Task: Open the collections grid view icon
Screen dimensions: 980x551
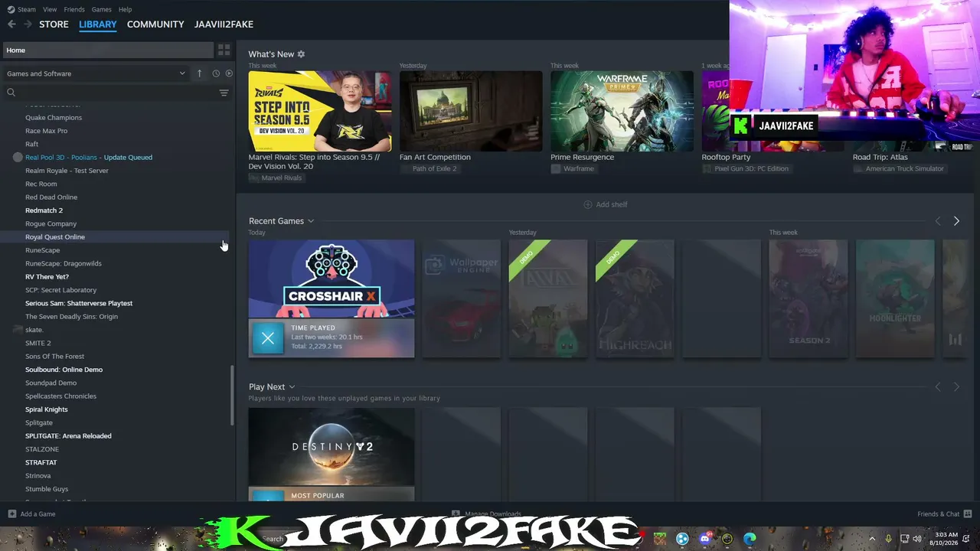Action: pos(224,50)
